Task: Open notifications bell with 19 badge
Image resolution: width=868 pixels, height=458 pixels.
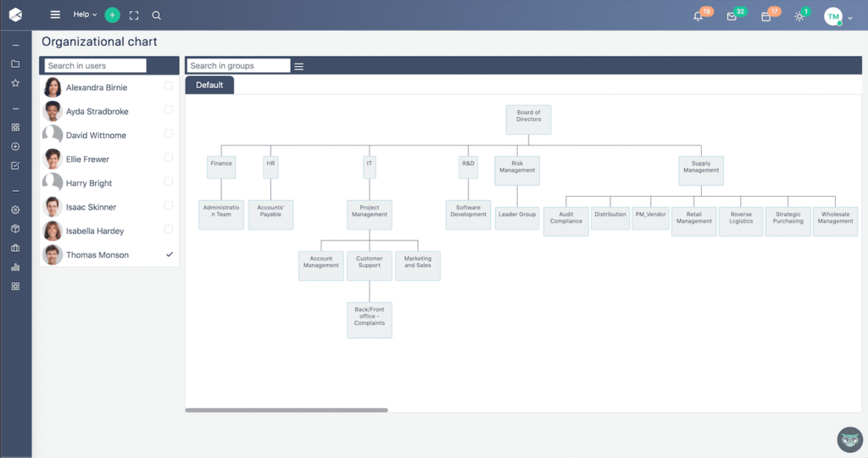Action: 698,16
